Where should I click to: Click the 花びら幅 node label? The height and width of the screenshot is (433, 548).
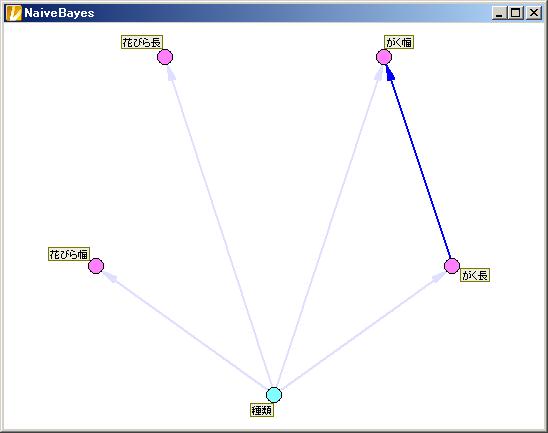(x=69, y=254)
